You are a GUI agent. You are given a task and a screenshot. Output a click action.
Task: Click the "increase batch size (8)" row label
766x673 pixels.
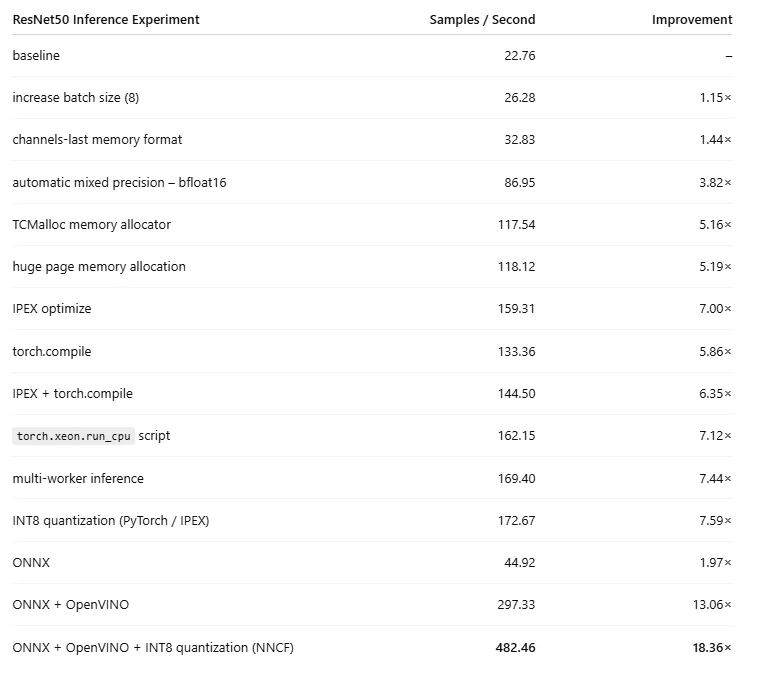pos(83,98)
